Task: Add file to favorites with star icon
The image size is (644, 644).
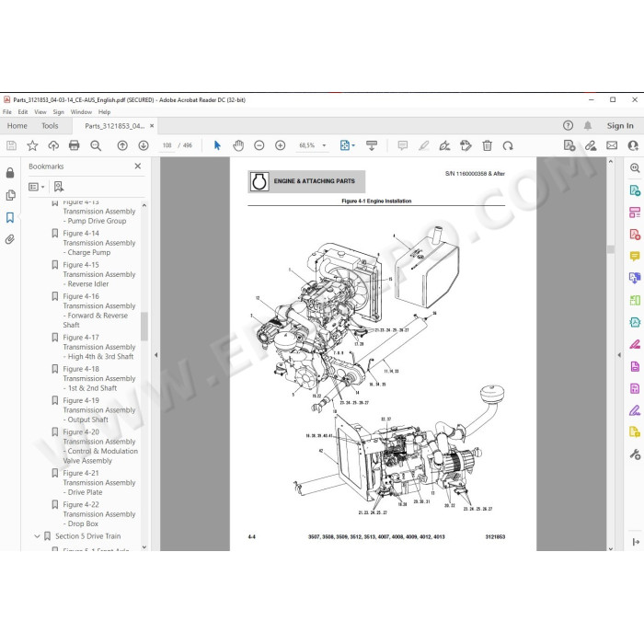Action: (32, 145)
